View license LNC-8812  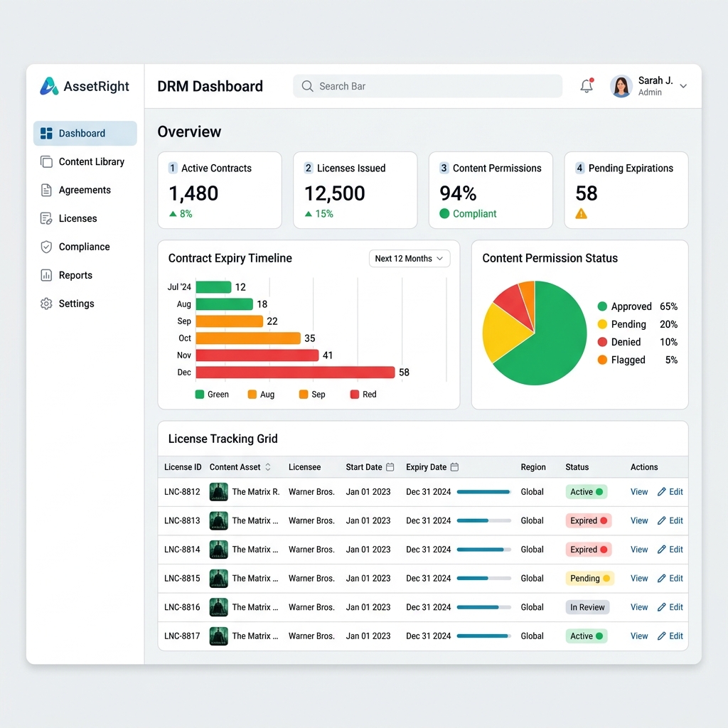click(639, 492)
